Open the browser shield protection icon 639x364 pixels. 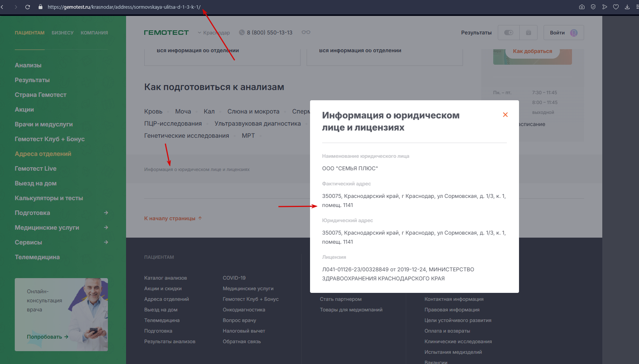point(593,7)
